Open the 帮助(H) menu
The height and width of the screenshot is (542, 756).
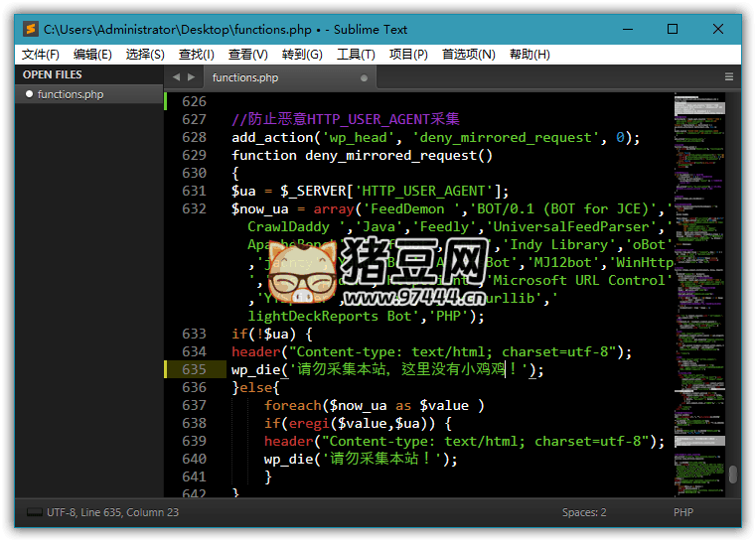529,55
